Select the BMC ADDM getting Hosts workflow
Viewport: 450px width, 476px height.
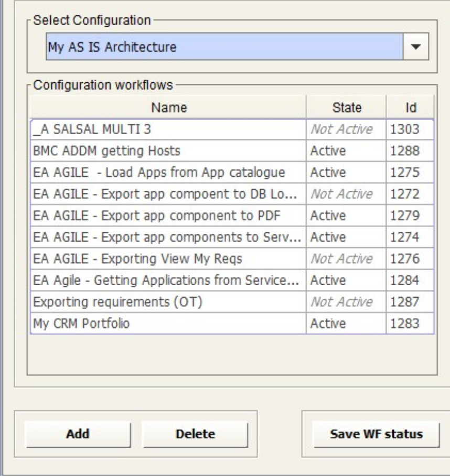tap(168, 152)
